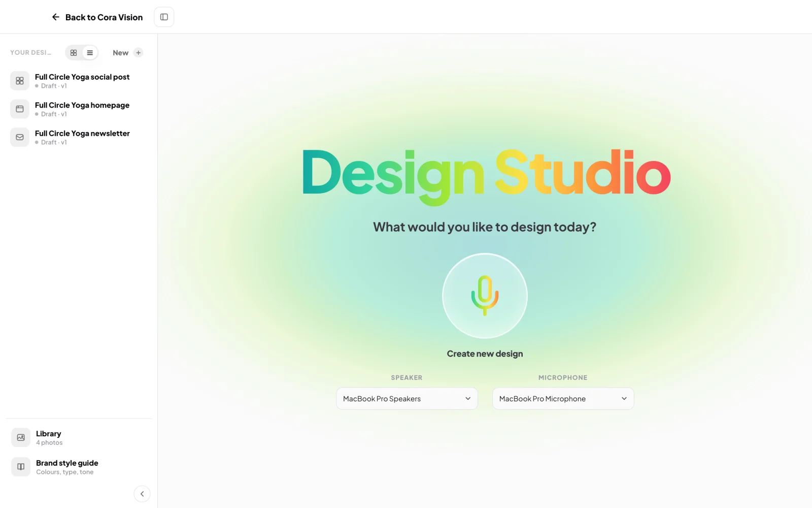Open Full Circle Yoga homepage design
This screenshot has width=812, height=508.
pos(79,109)
